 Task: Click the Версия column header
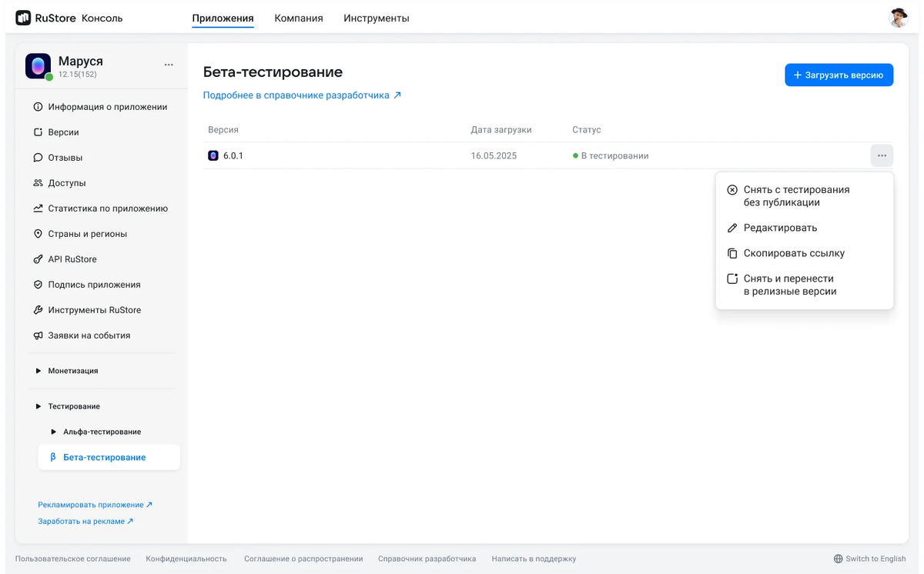223,130
